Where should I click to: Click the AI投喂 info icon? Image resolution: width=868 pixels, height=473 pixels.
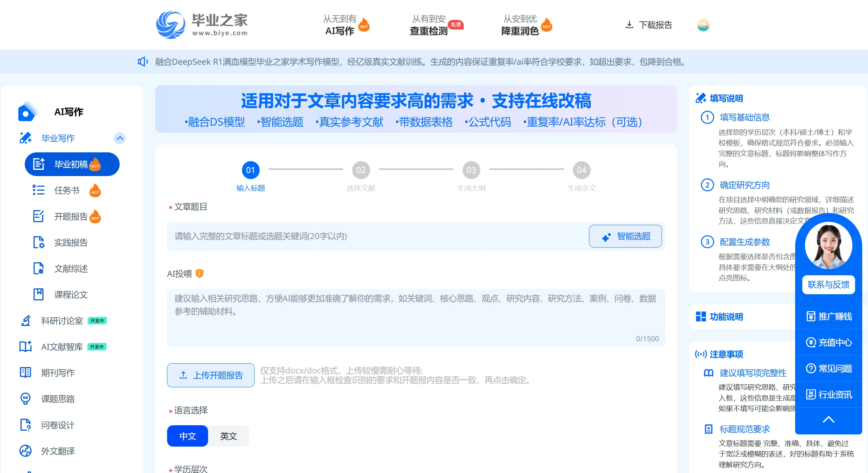[200, 273]
